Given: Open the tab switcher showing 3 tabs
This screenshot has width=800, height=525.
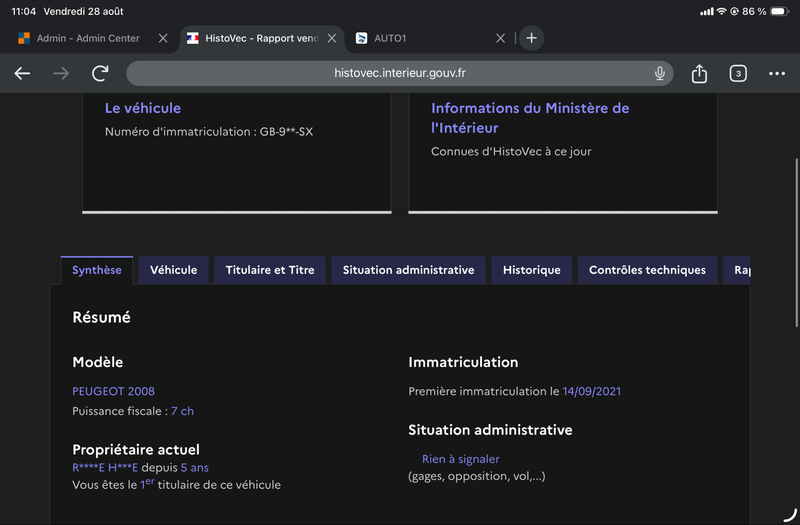Looking at the screenshot, I should [x=738, y=73].
